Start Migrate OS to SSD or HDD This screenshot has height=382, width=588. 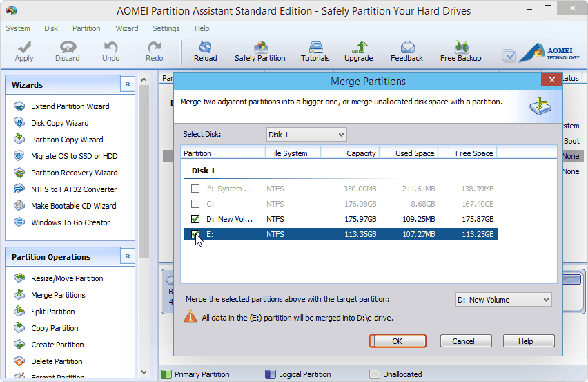pyautogui.click(x=75, y=156)
